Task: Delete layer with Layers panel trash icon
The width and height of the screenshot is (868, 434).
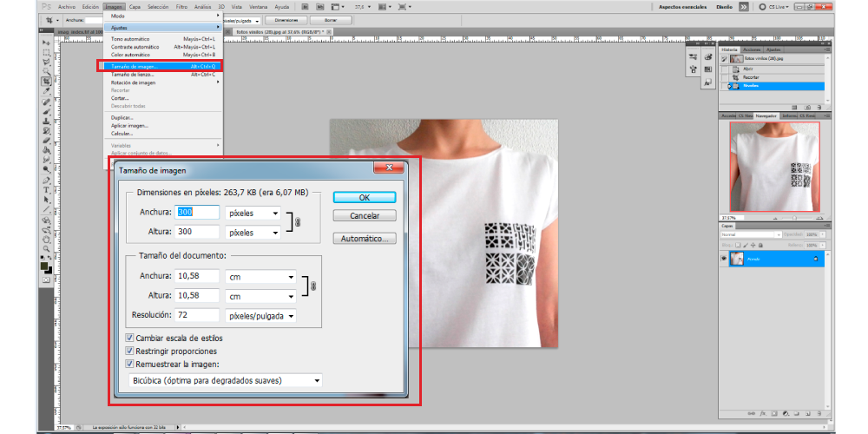Action: (819, 413)
